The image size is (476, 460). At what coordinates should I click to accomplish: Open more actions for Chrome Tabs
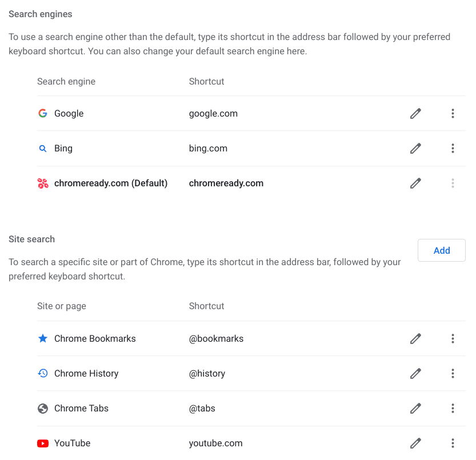coord(453,409)
